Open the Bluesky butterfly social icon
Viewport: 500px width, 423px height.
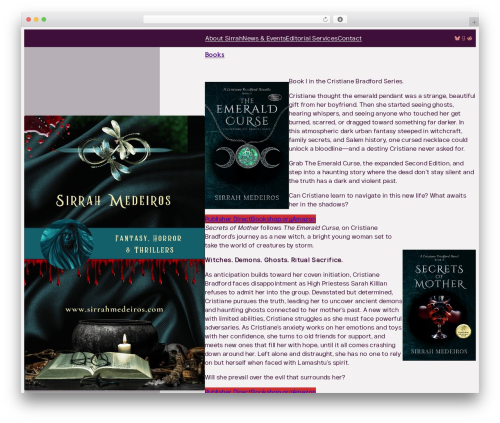point(457,38)
